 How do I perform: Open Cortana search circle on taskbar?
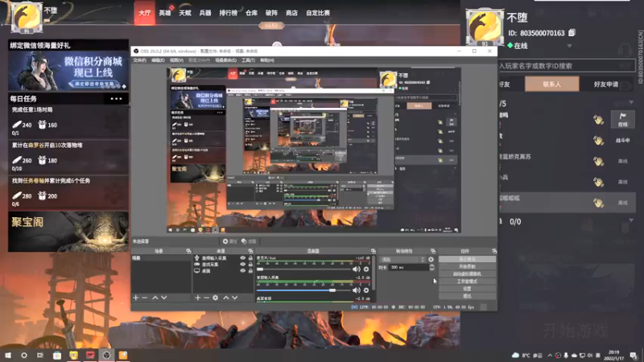coord(24,355)
